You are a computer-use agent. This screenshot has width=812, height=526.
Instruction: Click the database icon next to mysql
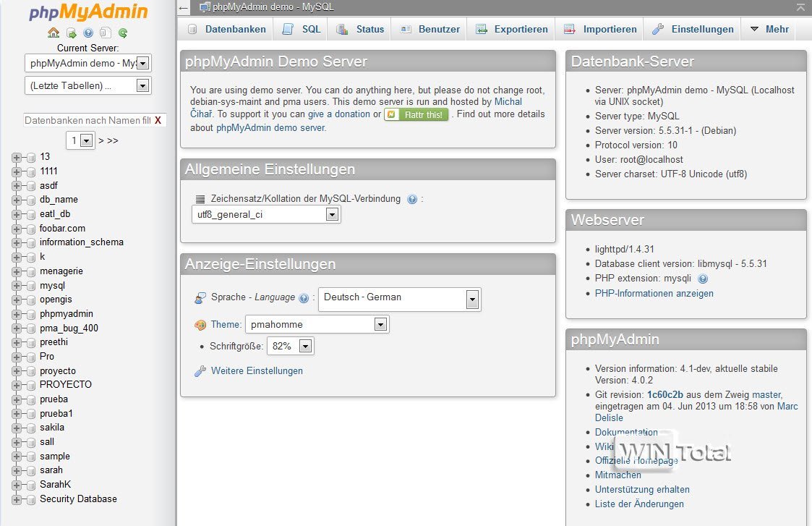point(31,286)
